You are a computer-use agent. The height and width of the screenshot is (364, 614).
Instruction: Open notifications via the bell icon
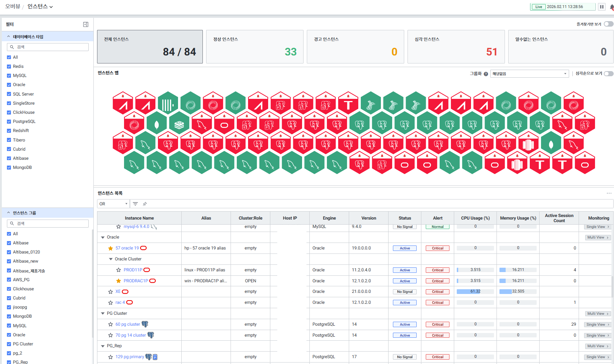(x=611, y=7)
